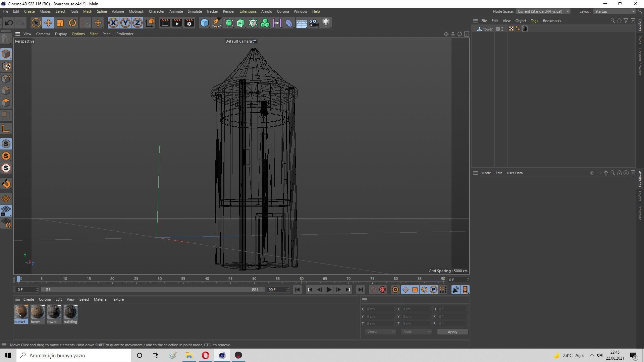Select the boxes material thumbnail
Viewport: 644px width, 362px height.
tap(37, 314)
